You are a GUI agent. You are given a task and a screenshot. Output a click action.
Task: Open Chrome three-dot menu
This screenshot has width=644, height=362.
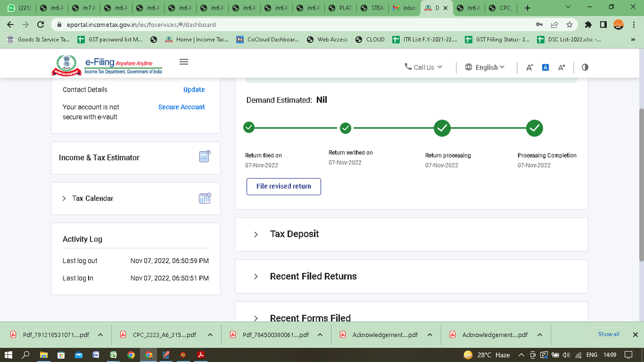point(634,25)
